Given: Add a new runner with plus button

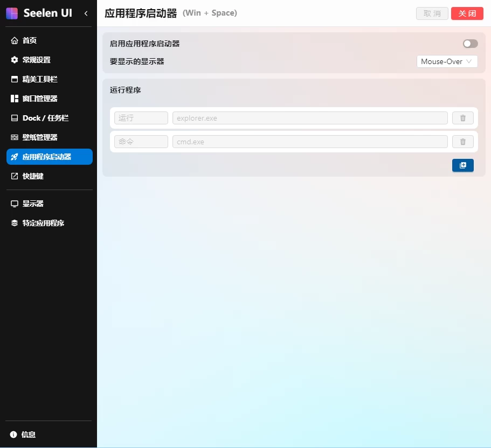Looking at the screenshot, I should (x=462, y=165).
